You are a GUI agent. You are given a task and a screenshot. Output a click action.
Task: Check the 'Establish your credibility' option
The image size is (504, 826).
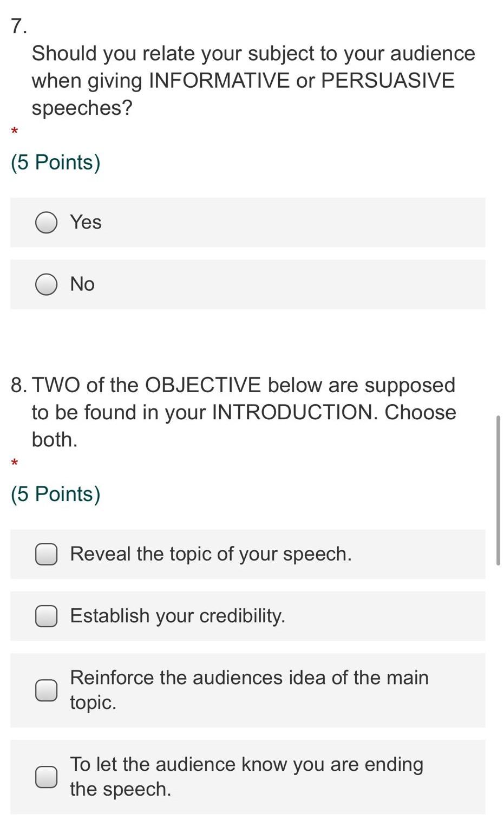(47, 616)
